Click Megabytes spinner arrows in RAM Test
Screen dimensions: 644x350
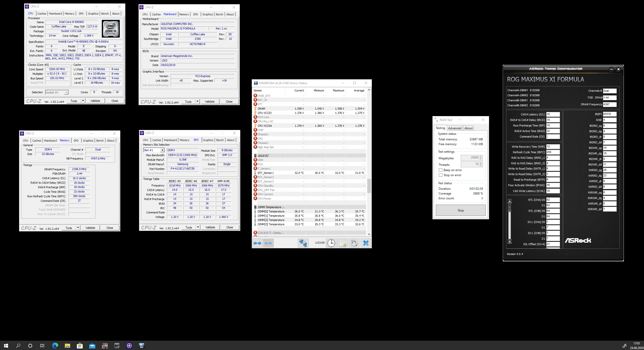coord(481,158)
